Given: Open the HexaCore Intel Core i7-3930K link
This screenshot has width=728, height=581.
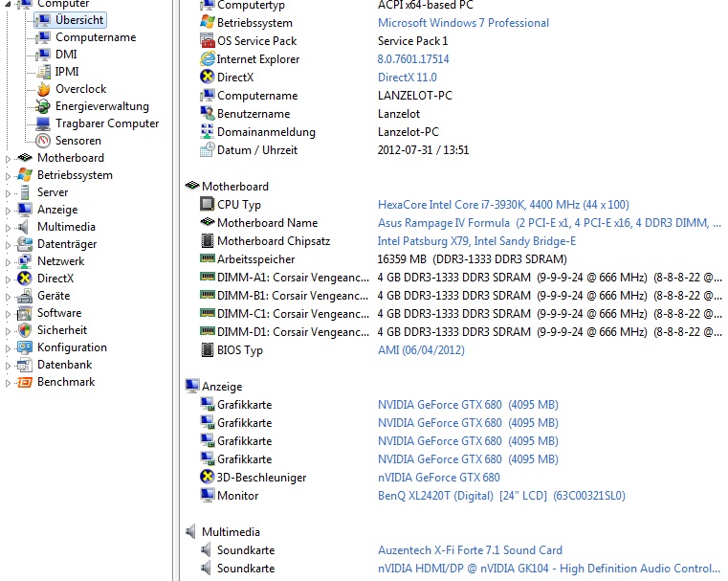Looking at the screenshot, I should tap(503, 204).
